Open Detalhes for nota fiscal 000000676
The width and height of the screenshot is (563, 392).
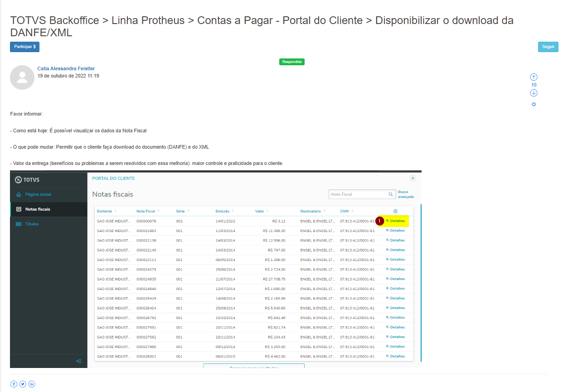tap(395, 221)
